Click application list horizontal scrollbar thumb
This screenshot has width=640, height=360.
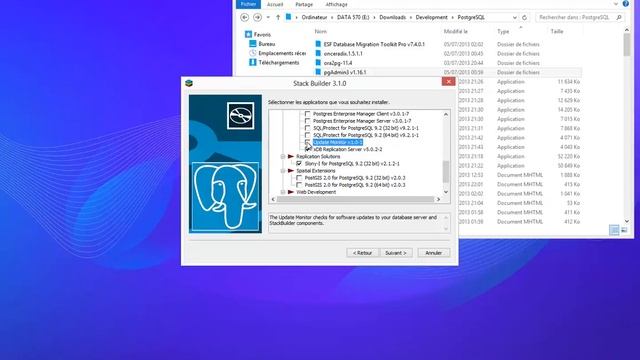[355, 199]
